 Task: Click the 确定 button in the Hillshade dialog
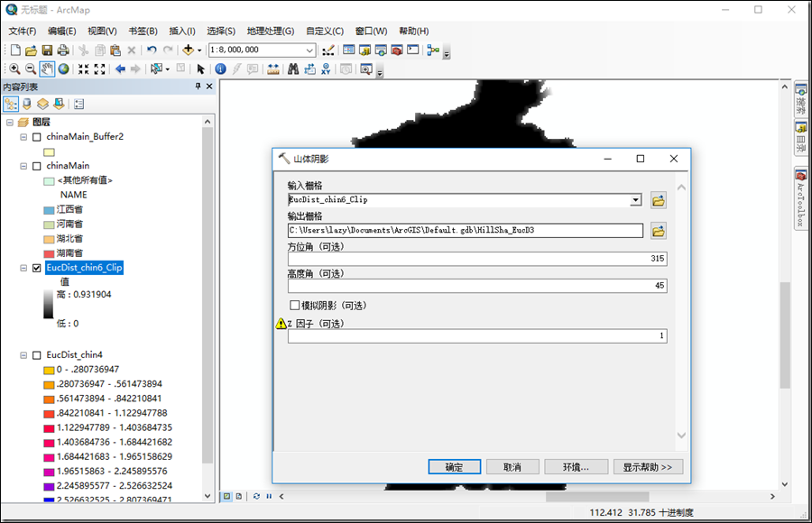click(x=454, y=466)
